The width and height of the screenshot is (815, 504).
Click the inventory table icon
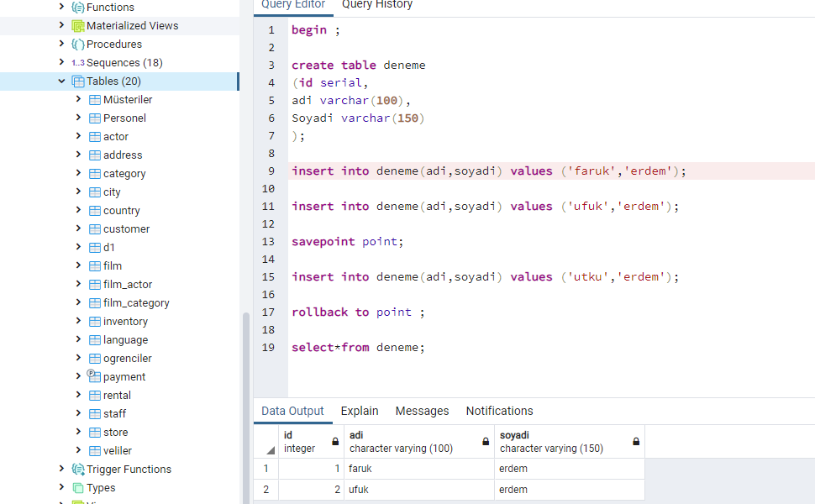pos(95,322)
